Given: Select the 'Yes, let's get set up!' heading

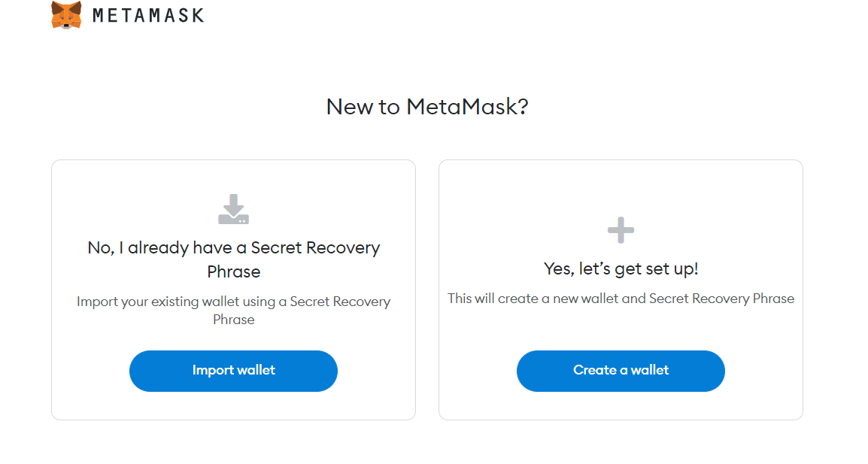Looking at the screenshot, I should (621, 268).
